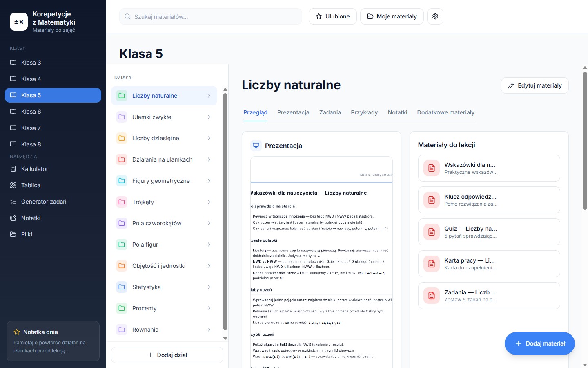588x368 pixels.
Task: Click the Wskazówki dla n... document icon
Action: (x=432, y=168)
